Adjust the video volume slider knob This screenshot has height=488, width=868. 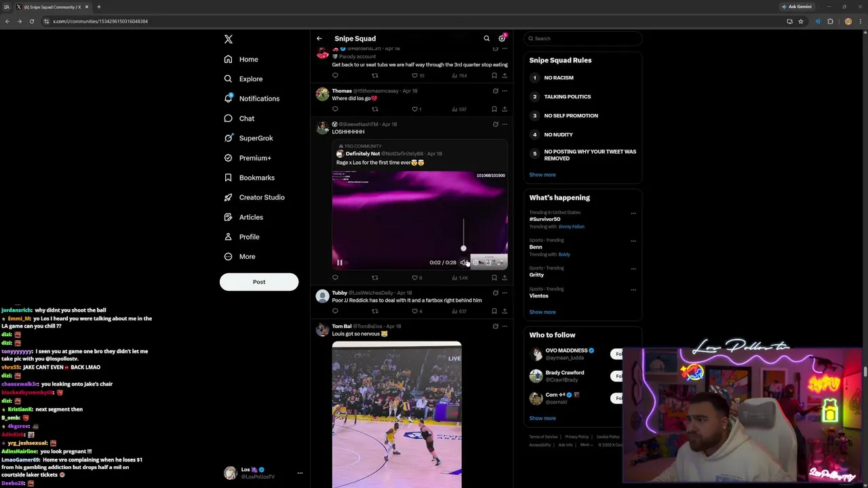(x=463, y=248)
